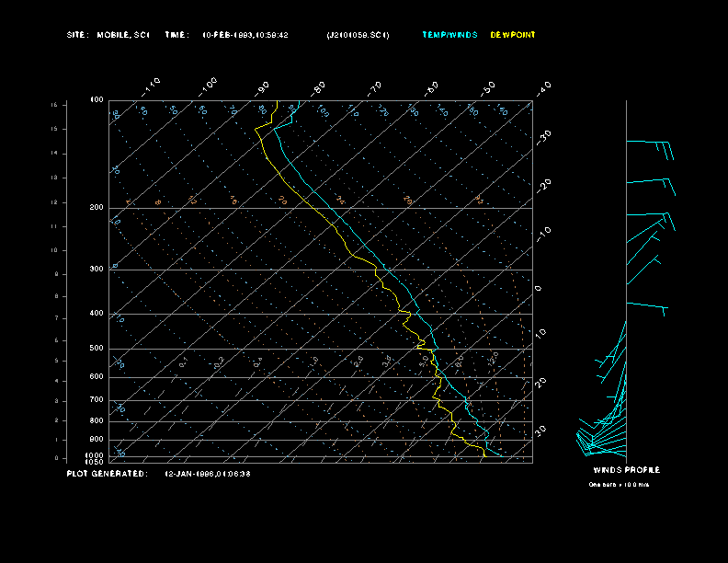
Task: Click the 'One barb = 10.0 m/s' note
Action: [x=619, y=485]
